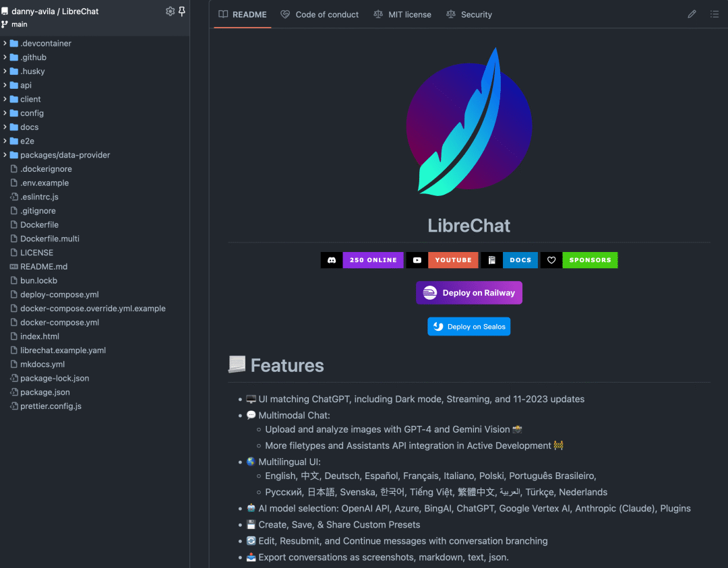Open the Code of conduct tab
This screenshot has height=568, width=728.
[320, 14]
